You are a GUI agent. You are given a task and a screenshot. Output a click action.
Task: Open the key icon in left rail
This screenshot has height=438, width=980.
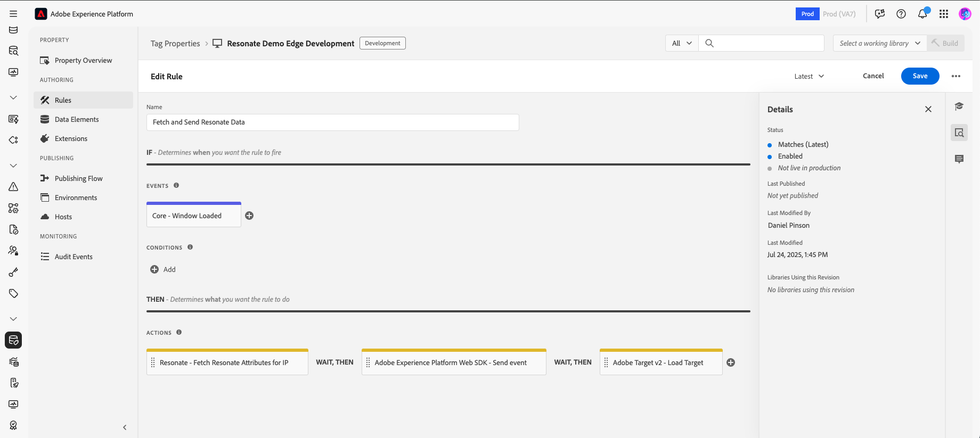(x=13, y=272)
